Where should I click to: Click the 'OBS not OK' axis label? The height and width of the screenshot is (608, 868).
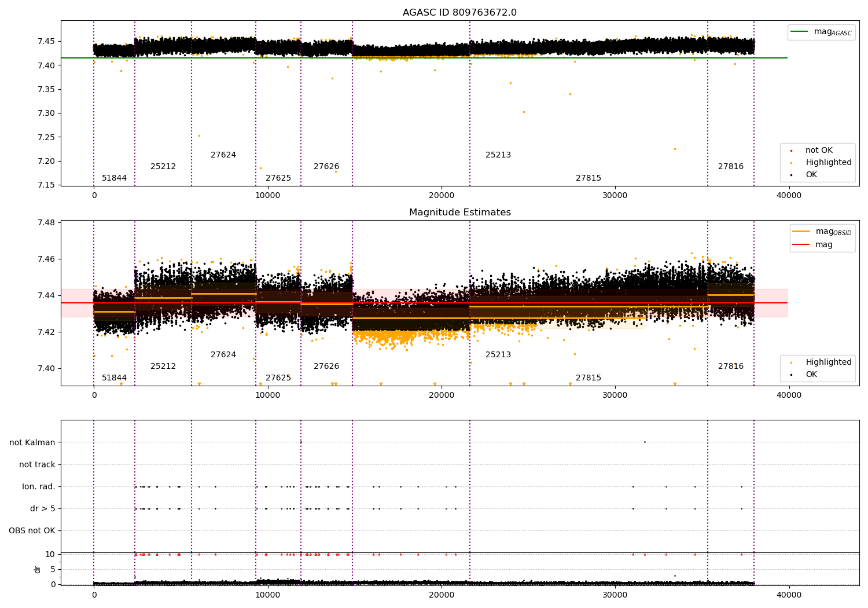(32, 530)
